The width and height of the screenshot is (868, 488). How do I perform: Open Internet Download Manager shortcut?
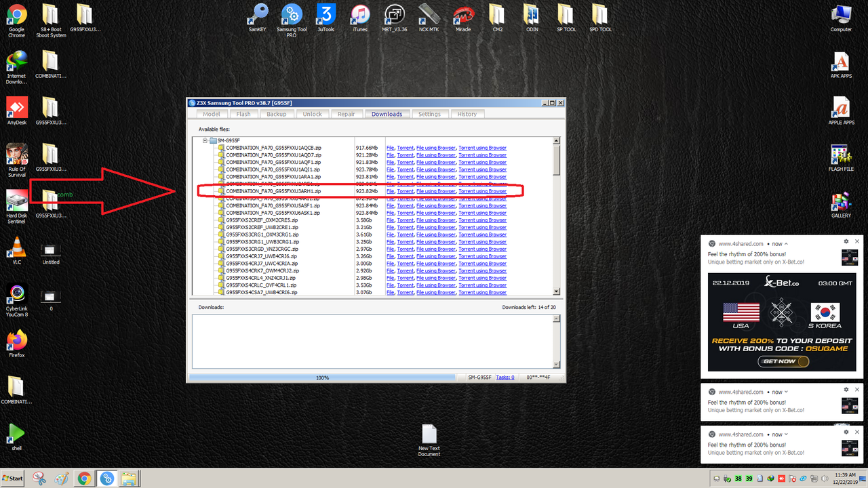point(16,68)
